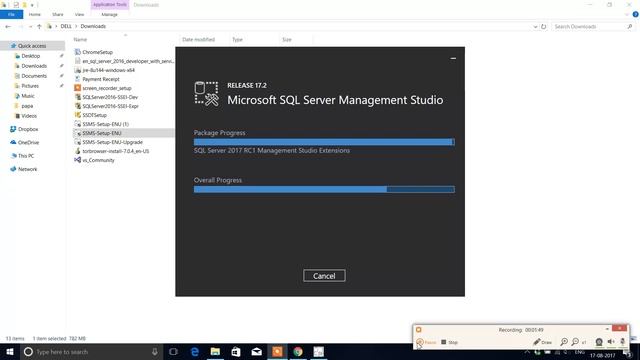640x360 pixels.
Task: Open Pictures in navigation pane
Action: pos(30,86)
